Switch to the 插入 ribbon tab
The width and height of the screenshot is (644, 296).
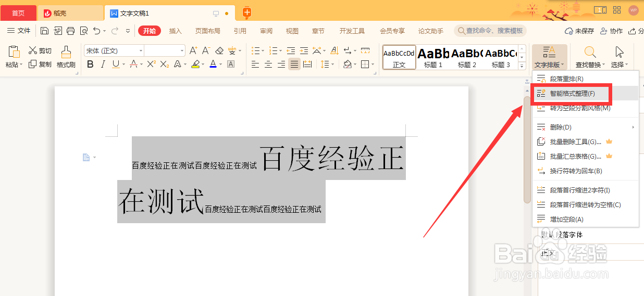(176, 31)
